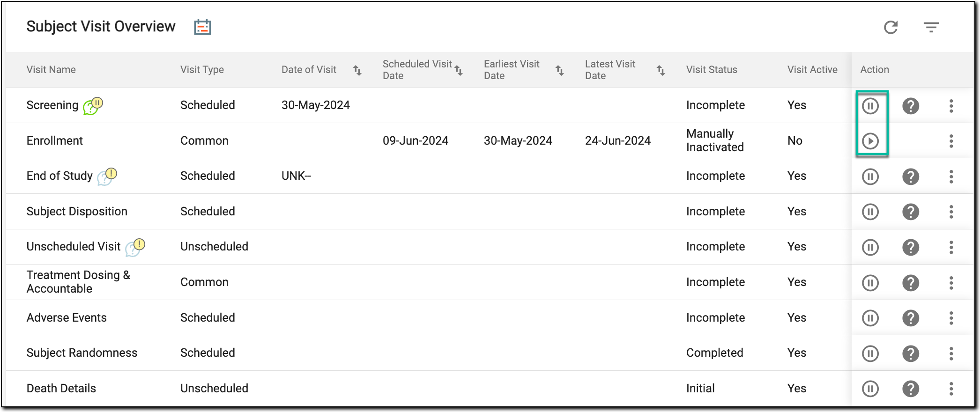Select the Completed status for Subject Randomness
980x412 pixels.
click(x=715, y=353)
